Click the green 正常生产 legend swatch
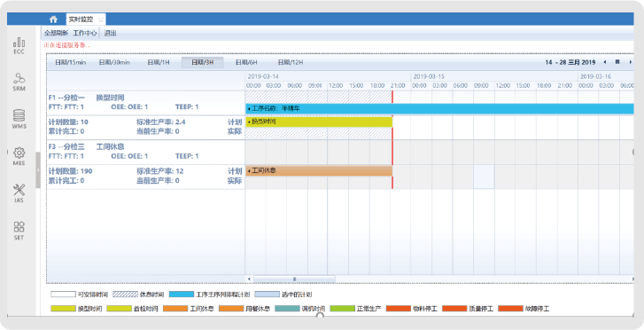Image resolution: width=644 pixels, height=330 pixels. [x=343, y=309]
